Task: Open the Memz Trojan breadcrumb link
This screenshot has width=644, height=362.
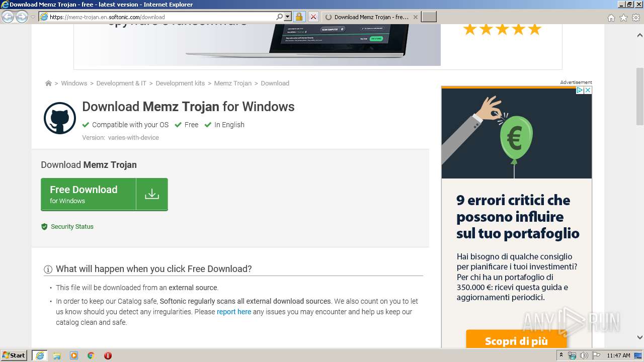Action: tap(232, 83)
